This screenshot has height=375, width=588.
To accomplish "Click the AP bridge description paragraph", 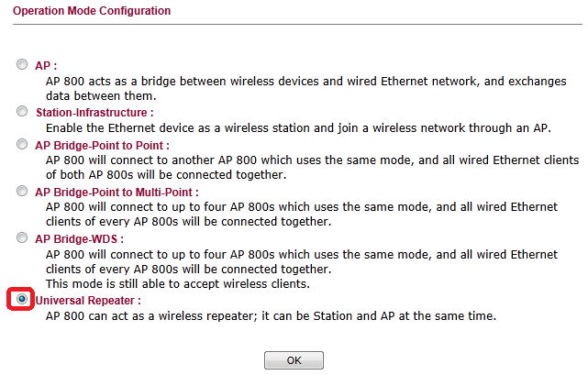I will pyautogui.click(x=305, y=88).
